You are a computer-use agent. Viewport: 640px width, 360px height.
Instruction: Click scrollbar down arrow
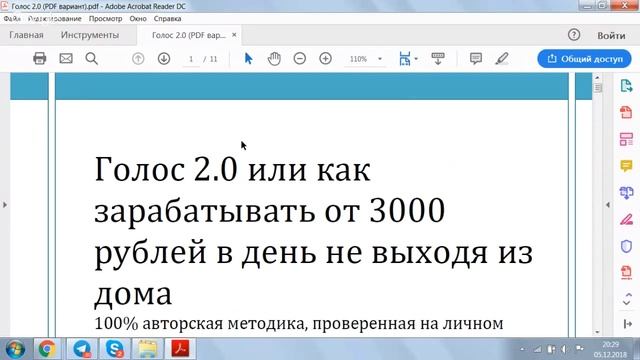click(598, 332)
